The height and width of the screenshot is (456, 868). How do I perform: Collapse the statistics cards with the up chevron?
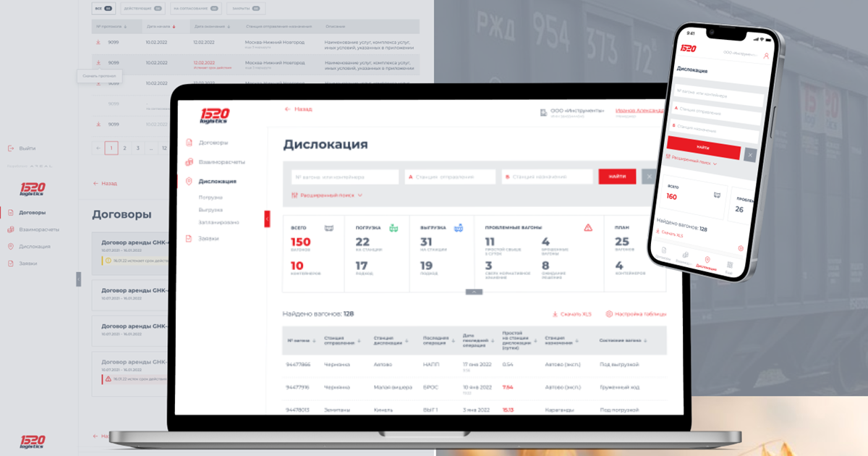click(x=474, y=292)
